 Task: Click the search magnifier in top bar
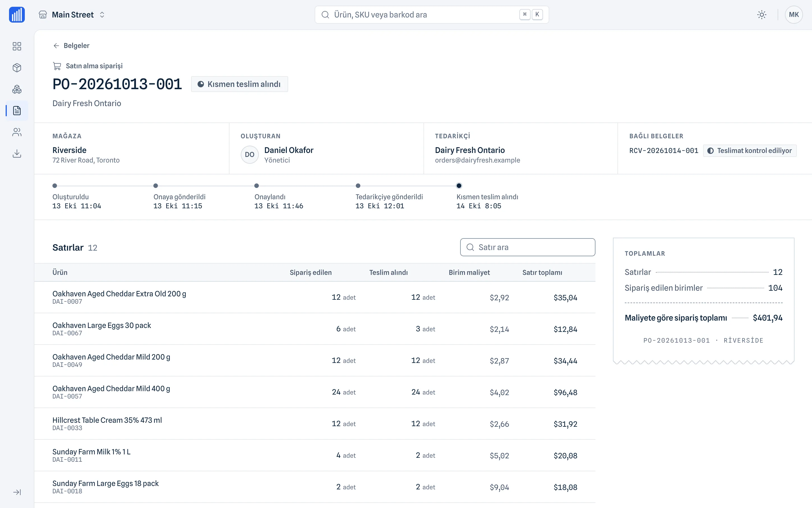coord(325,15)
